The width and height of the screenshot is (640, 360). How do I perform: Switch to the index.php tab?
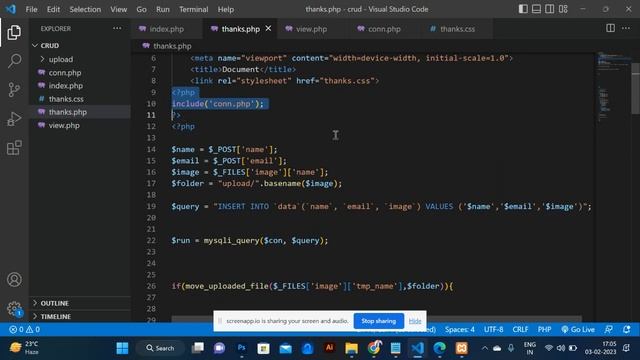tap(167, 29)
